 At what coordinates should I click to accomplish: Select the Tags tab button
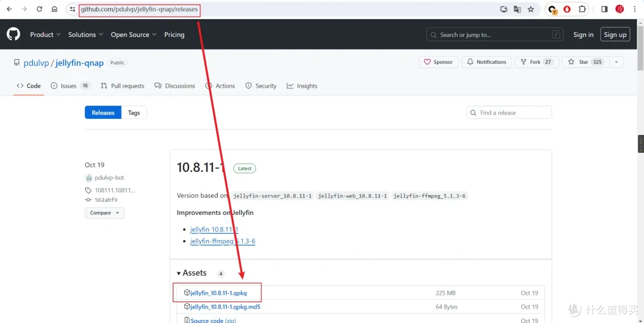pos(134,112)
